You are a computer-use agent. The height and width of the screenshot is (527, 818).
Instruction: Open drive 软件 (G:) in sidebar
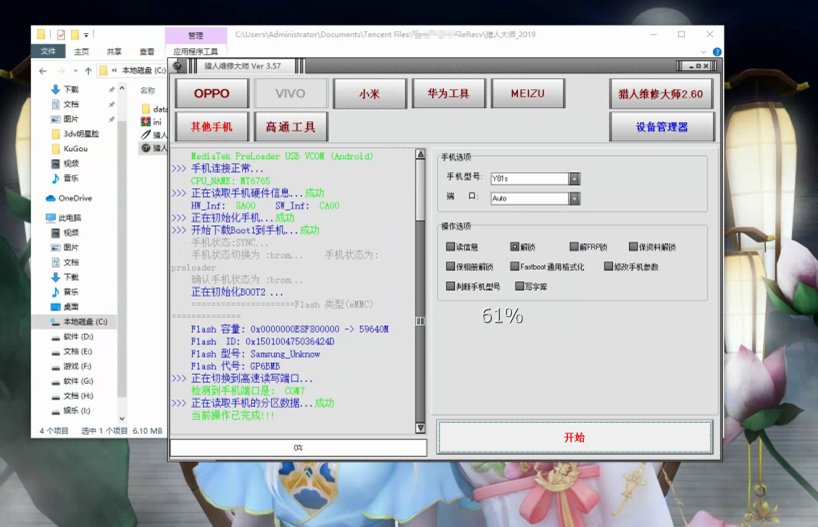pos(73,381)
